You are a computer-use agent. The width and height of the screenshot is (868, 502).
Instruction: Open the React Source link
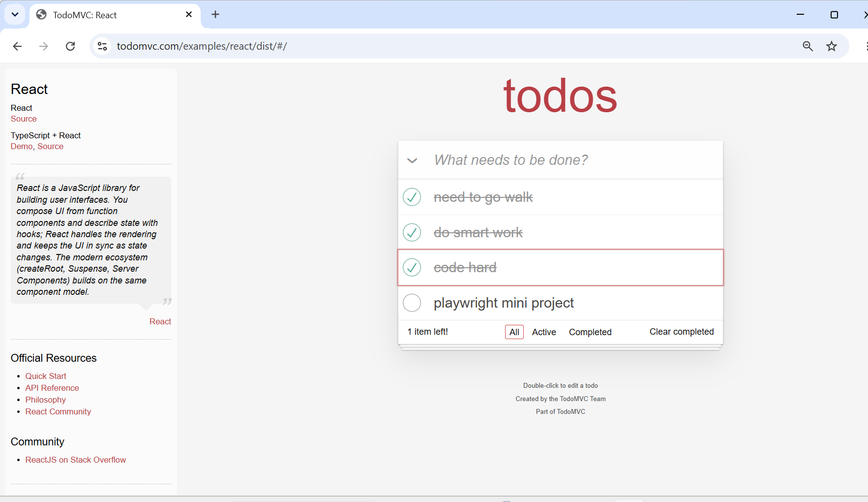tap(24, 119)
